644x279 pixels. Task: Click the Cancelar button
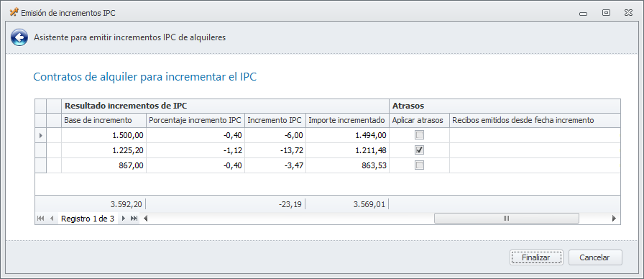[595, 257]
